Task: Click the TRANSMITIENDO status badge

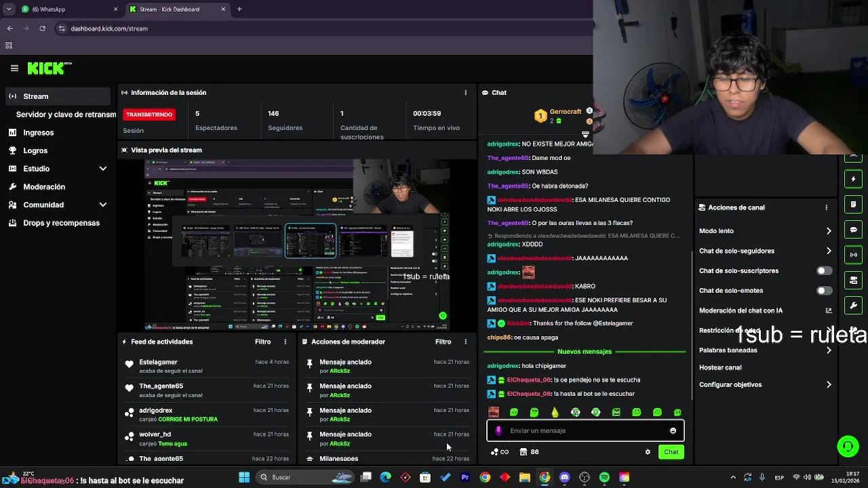Action: (x=149, y=115)
